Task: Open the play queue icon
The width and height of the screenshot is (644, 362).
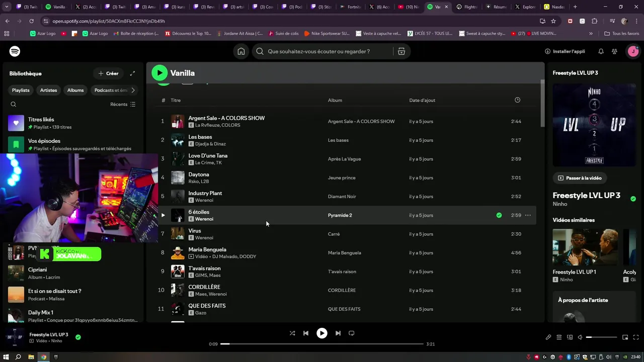Action: [559, 337]
